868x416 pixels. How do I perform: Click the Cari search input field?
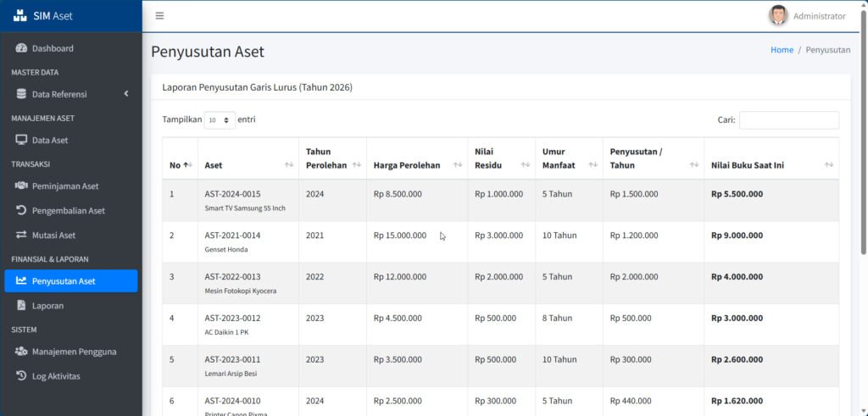789,120
